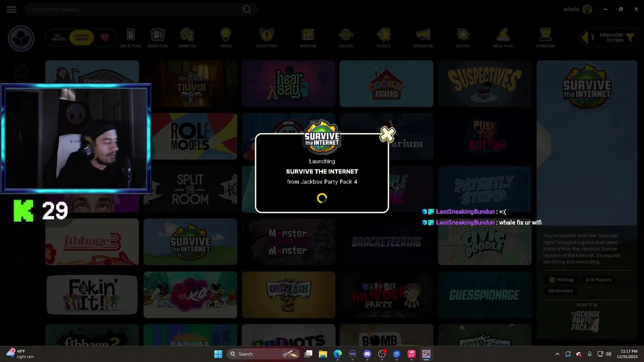Click the 3-8 Players tag
Image resolution: width=644 pixels, height=362 pixels.
tap(598, 280)
